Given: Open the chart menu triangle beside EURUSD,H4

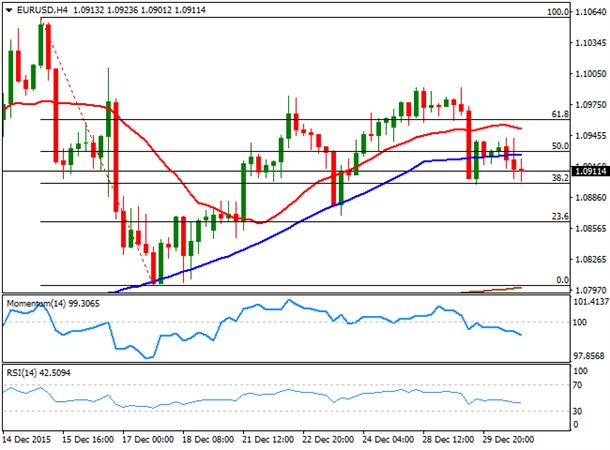Looking at the screenshot, I should click(9, 11).
